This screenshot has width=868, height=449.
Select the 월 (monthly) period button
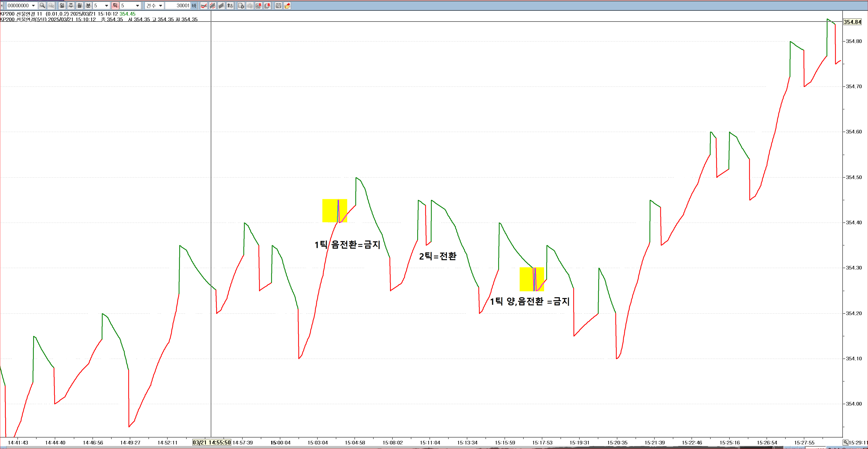[x=80, y=5]
